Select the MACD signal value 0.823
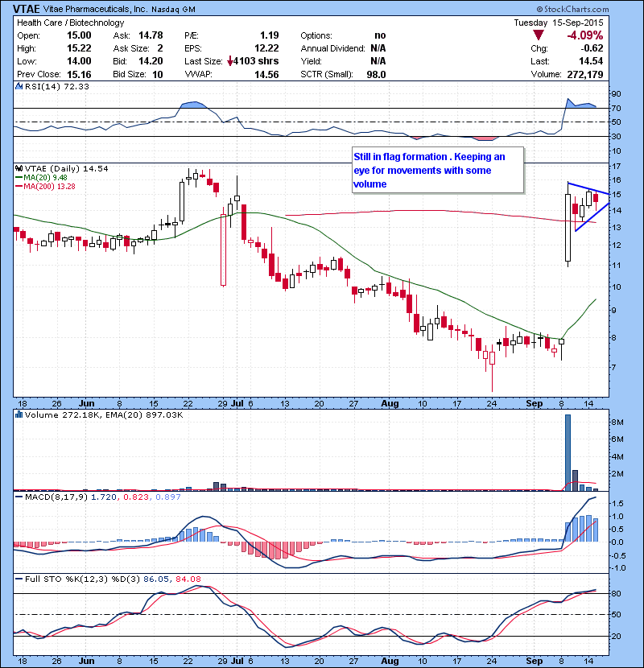The image size is (644, 668). [136, 497]
